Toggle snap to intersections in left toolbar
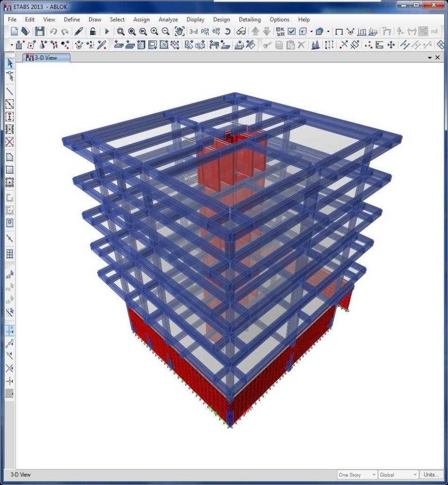448x485 pixels. (x=9, y=368)
